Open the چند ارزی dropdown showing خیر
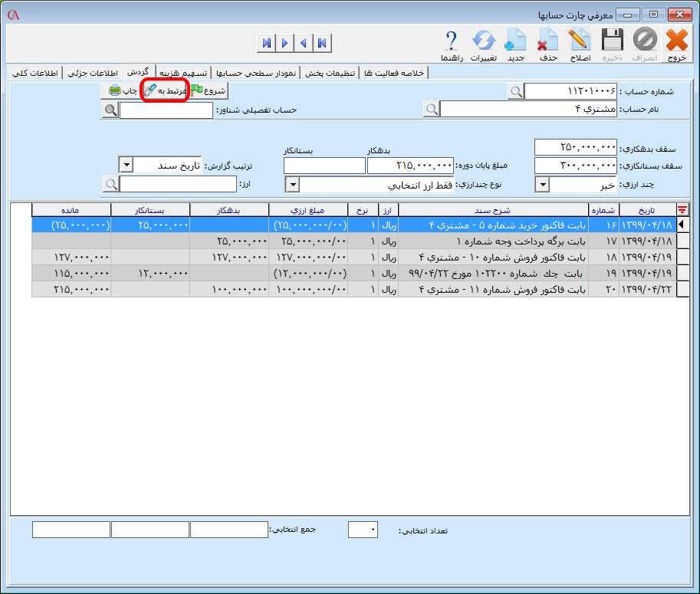The image size is (700, 594). coord(541,185)
